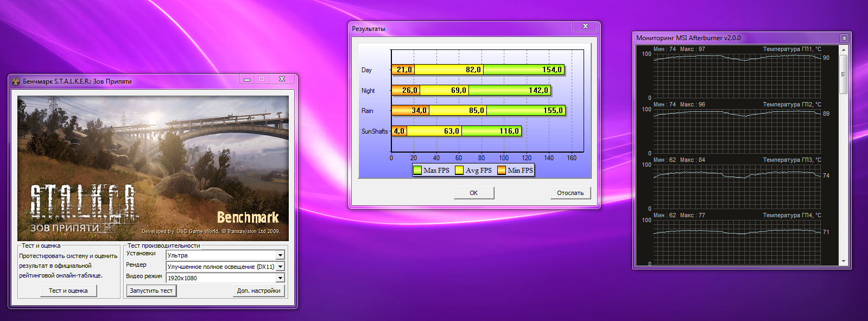Minimize the S.T.A.L.K.E.R. benchmark window

(247, 79)
